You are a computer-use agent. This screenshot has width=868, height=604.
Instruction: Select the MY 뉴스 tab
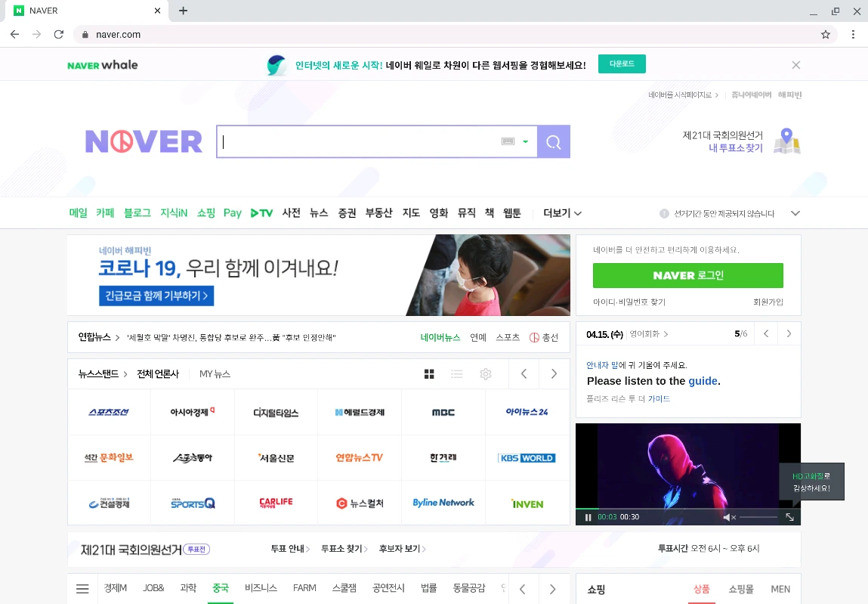pyautogui.click(x=215, y=374)
